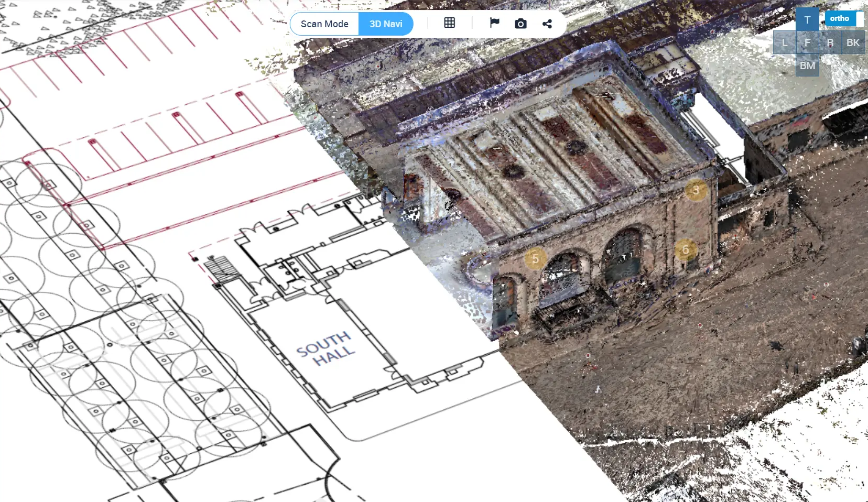Toggle the ortho projection switch
The width and height of the screenshot is (868, 502).
pyautogui.click(x=844, y=18)
